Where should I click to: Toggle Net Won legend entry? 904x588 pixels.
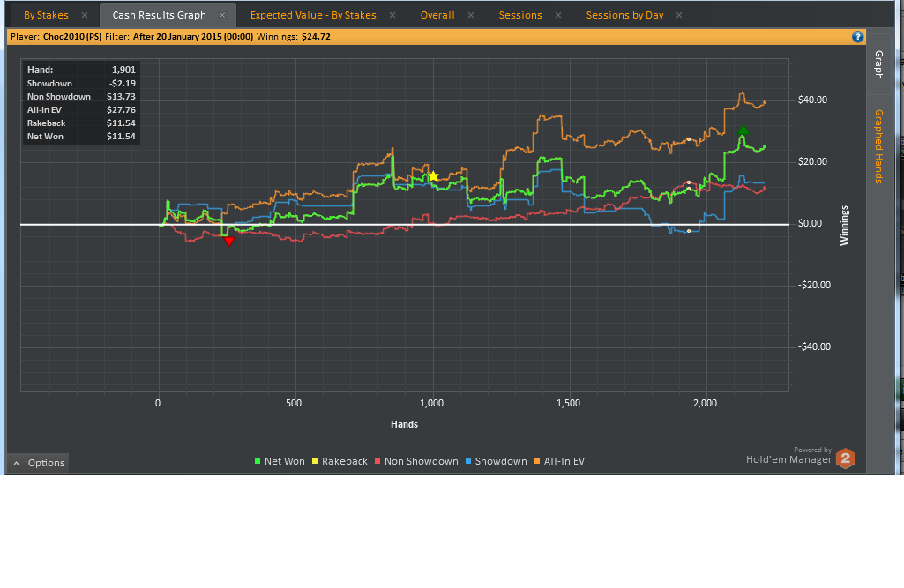coord(280,461)
